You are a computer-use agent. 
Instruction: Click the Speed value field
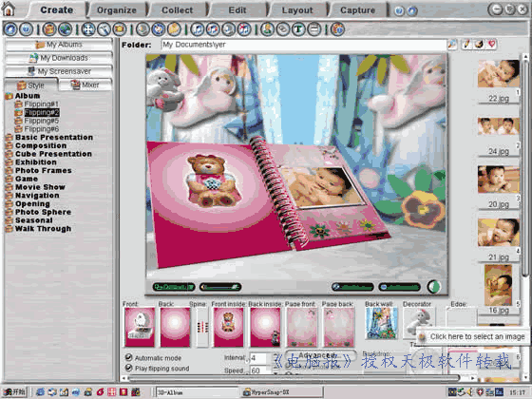(261, 370)
